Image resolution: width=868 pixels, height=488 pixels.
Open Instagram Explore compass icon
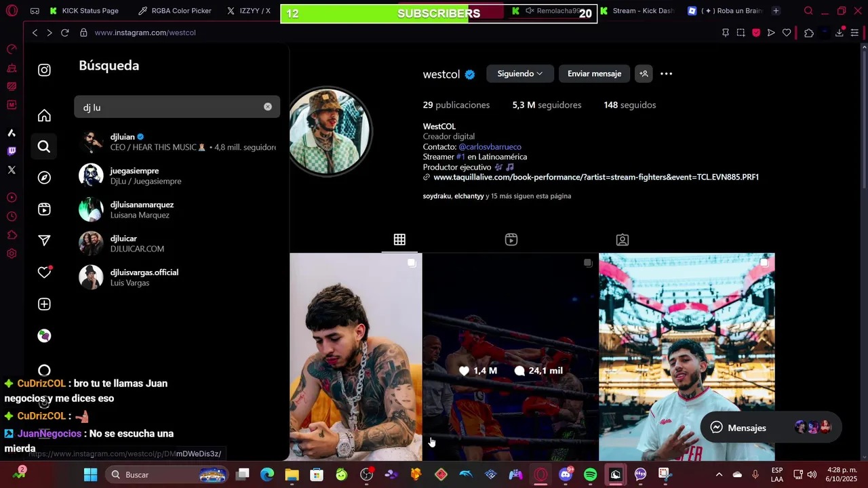tap(44, 178)
